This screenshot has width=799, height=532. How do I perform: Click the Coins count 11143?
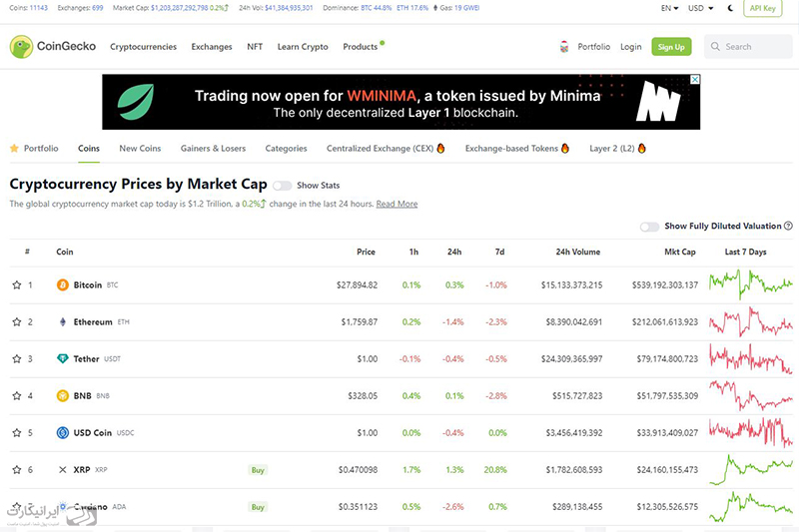(38, 8)
